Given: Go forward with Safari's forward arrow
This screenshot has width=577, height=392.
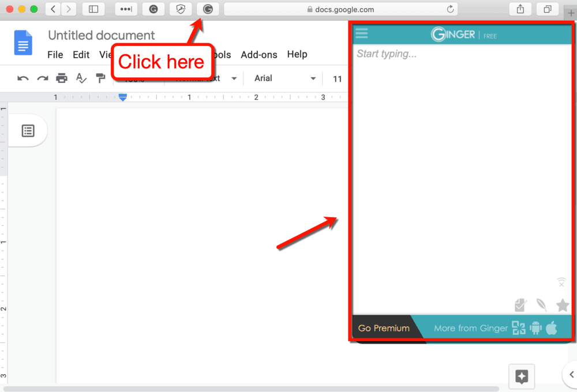Looking at the screenshot, I should pos(69,9).
